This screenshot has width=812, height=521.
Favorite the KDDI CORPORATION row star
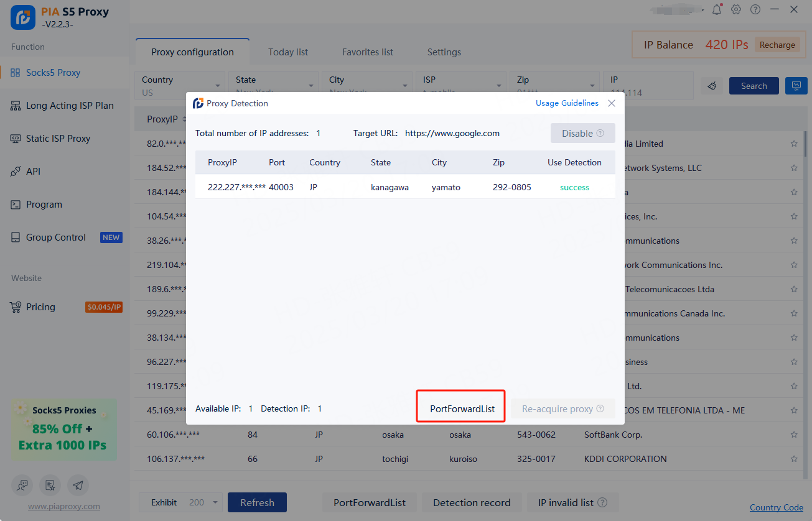tap(794, 459)
